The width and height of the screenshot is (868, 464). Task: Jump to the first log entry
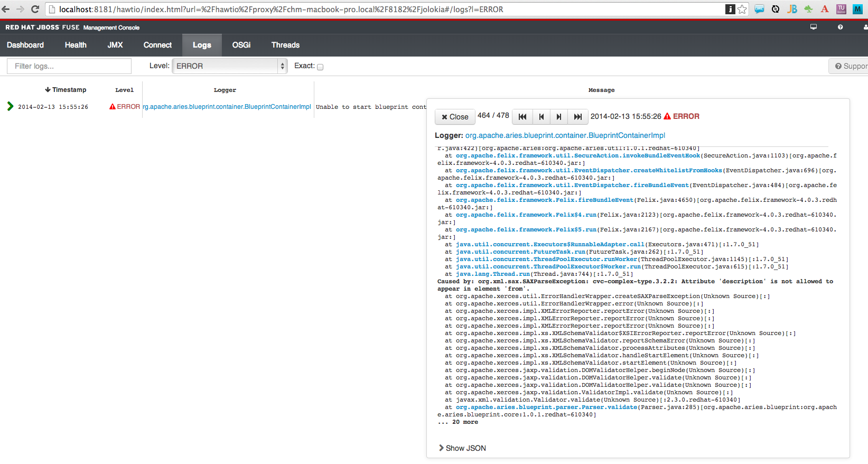(522, 117)
